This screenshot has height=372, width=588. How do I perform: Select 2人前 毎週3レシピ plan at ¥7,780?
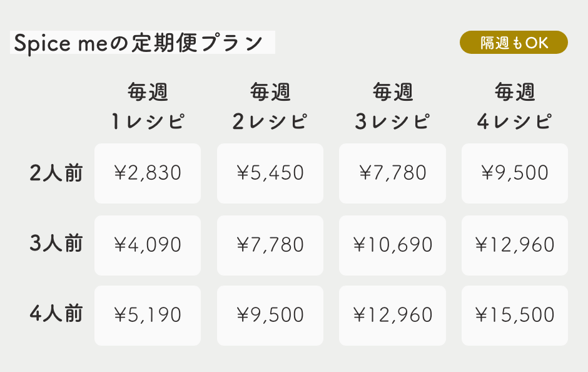click(392, 173)
